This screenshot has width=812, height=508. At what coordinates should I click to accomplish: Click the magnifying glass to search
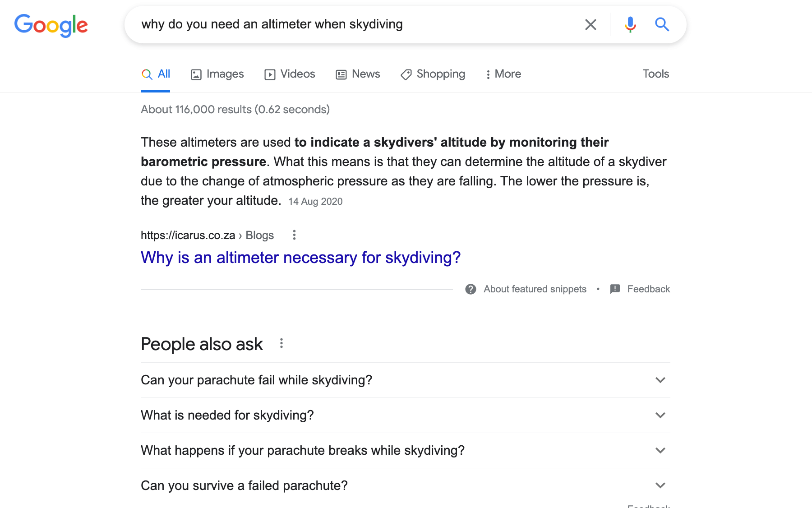[661, 25]
